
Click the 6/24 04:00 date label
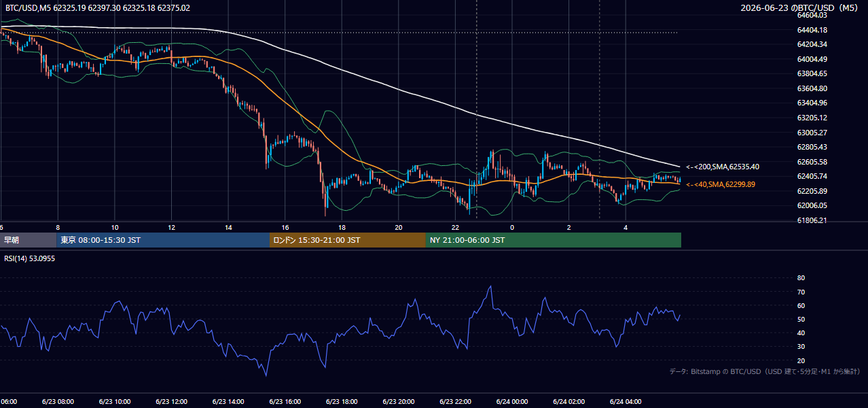pyautogui.click(x=626, y=401)
